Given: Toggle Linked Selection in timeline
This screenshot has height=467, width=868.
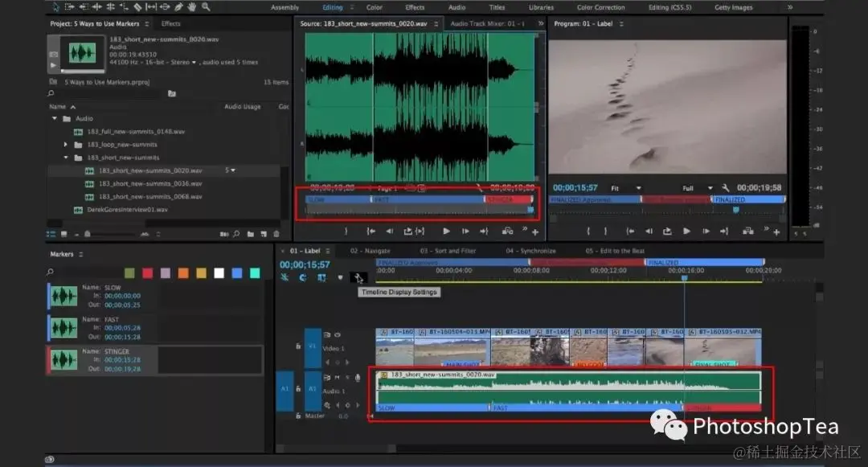Looking at the screenshot, I should [321, 277].
